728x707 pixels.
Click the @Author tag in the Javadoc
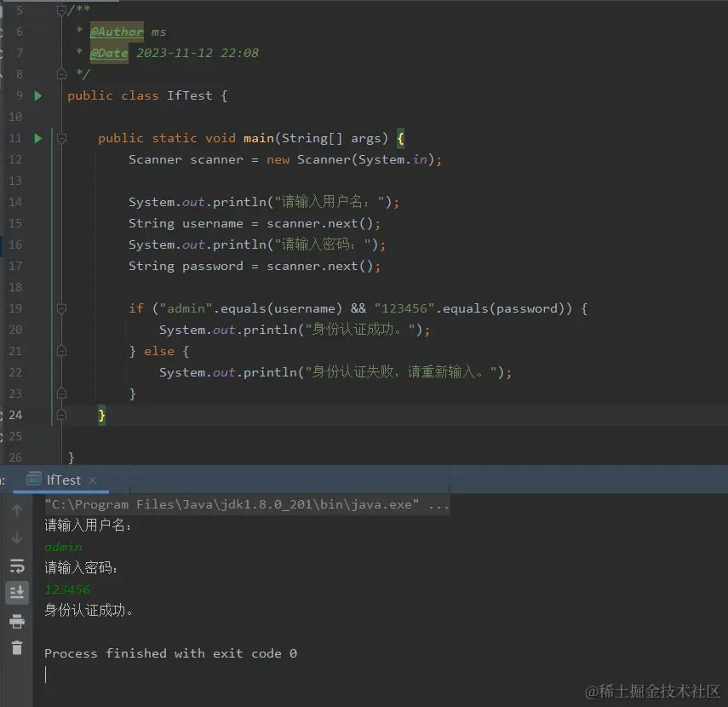(117, 32)
